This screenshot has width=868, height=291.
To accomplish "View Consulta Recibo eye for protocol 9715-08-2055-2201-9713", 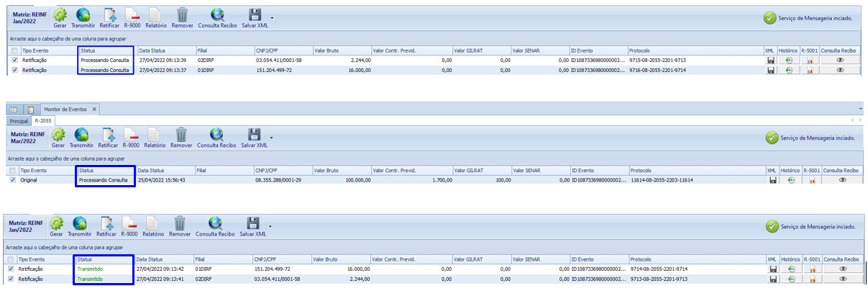I will click(x=840, y=61).
